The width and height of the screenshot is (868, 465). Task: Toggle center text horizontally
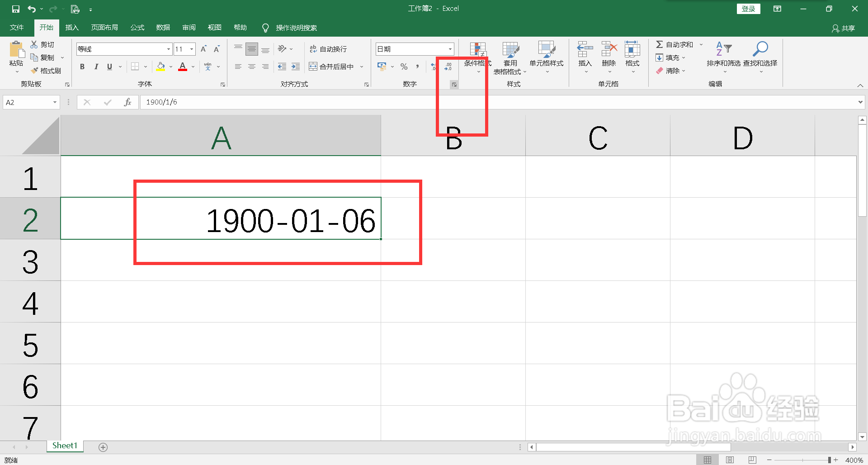pos(252,66)
